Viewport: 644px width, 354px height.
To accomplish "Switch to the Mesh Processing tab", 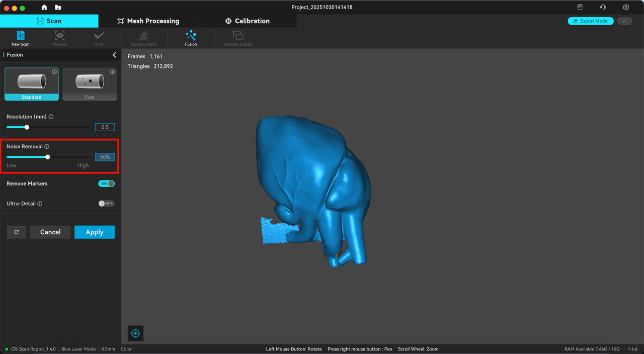I will (148, 21).
